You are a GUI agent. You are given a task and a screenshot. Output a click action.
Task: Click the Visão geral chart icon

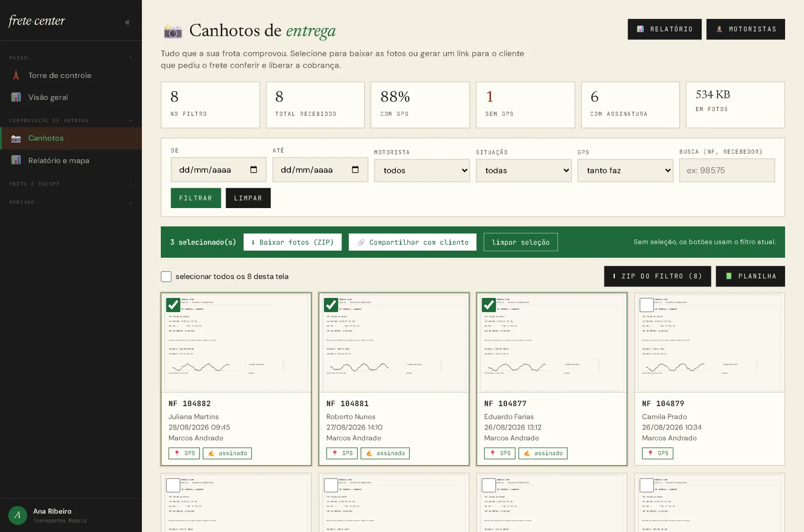coord(16,97)
